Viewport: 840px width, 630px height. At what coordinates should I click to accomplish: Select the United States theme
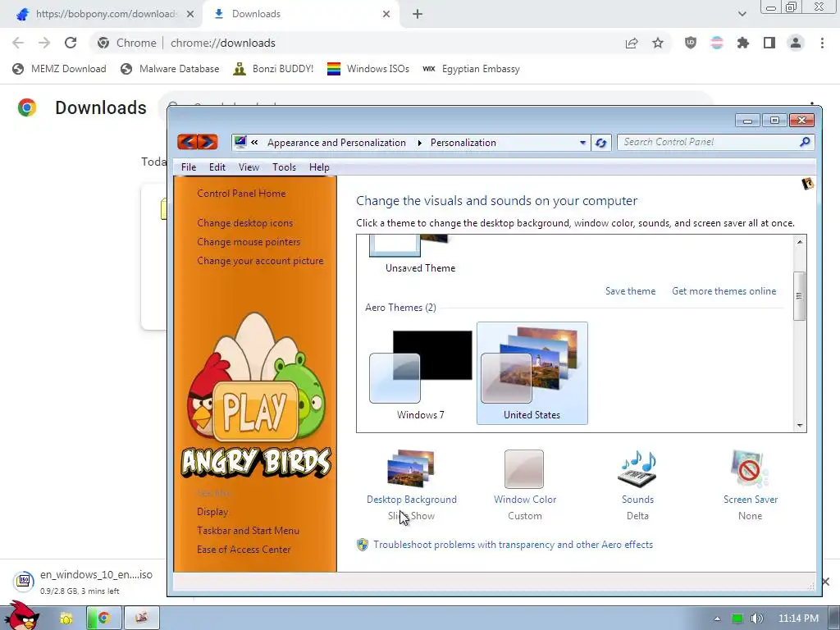tap(532, 373)
